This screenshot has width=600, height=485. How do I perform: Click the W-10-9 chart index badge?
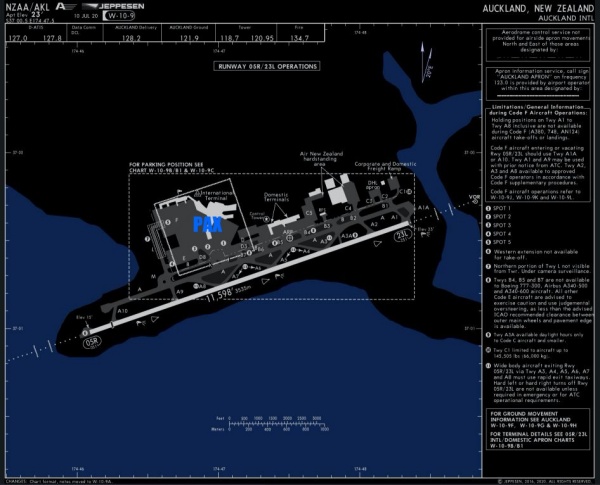click(x=95, y=17)
